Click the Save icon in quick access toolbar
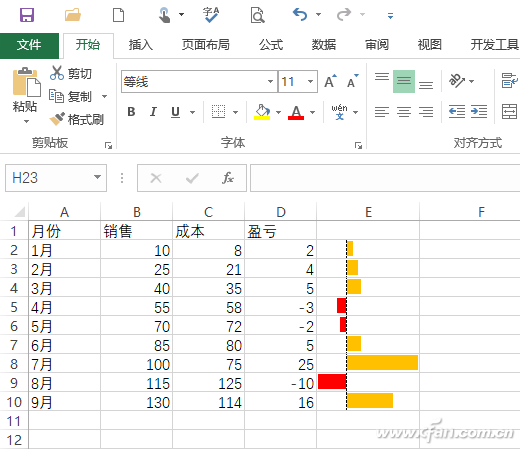This screenshot has height=449, width=520. click(x=27, y=15)
